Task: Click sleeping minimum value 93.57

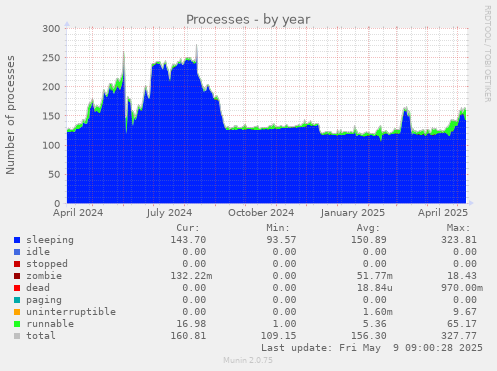Action: [x=281, y=240]
